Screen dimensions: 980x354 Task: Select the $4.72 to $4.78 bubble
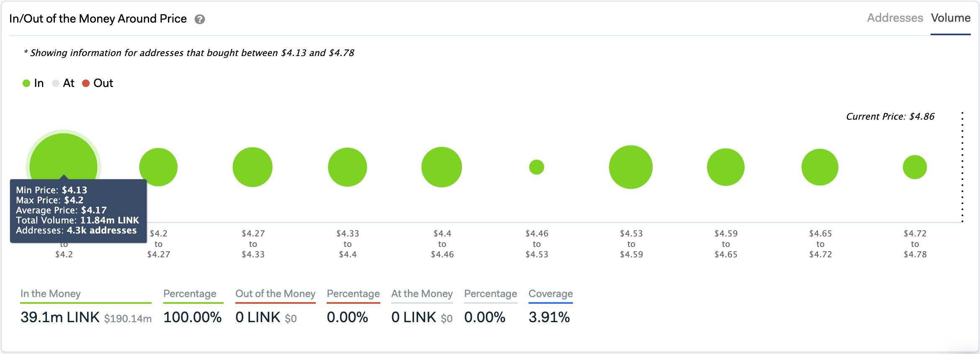[x=915, y=167]
